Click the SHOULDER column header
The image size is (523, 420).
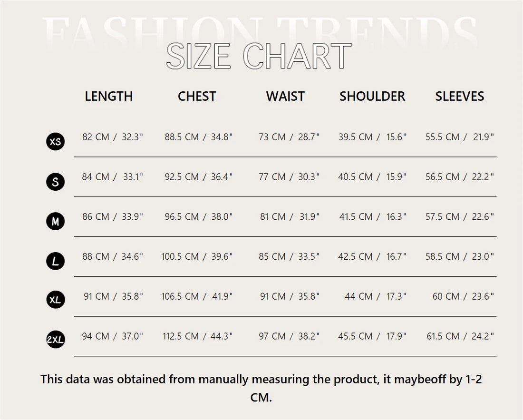pyautogui.click(x=372, y=96)
